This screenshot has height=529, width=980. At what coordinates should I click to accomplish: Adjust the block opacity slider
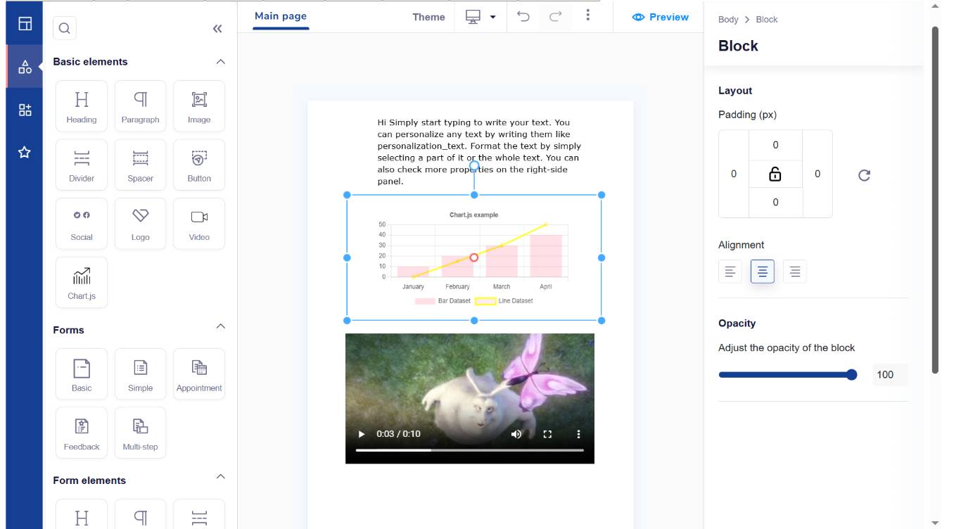[x=788, y=375]
